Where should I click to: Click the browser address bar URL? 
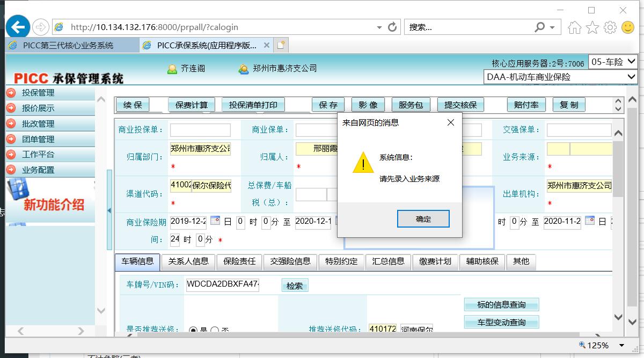coord(155,27)
